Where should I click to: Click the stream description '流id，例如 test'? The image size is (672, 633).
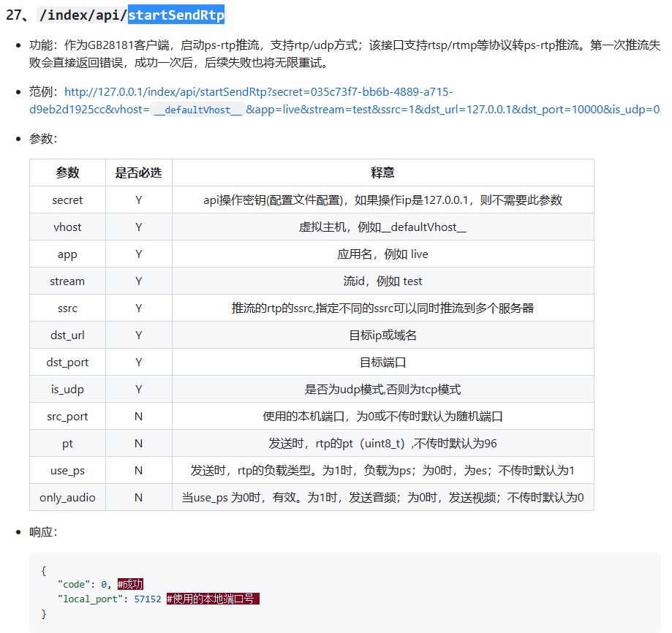point(382,281)
